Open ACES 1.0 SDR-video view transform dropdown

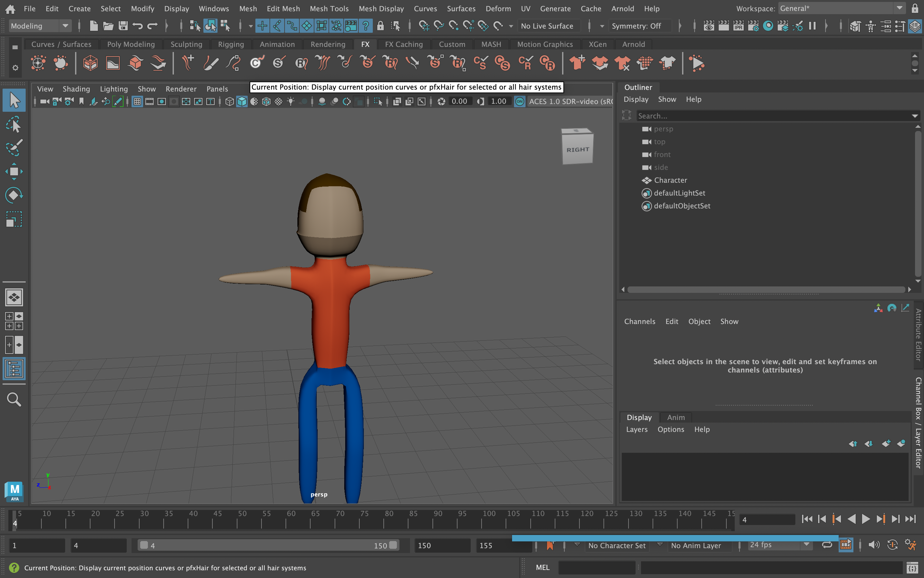point(570,101)
